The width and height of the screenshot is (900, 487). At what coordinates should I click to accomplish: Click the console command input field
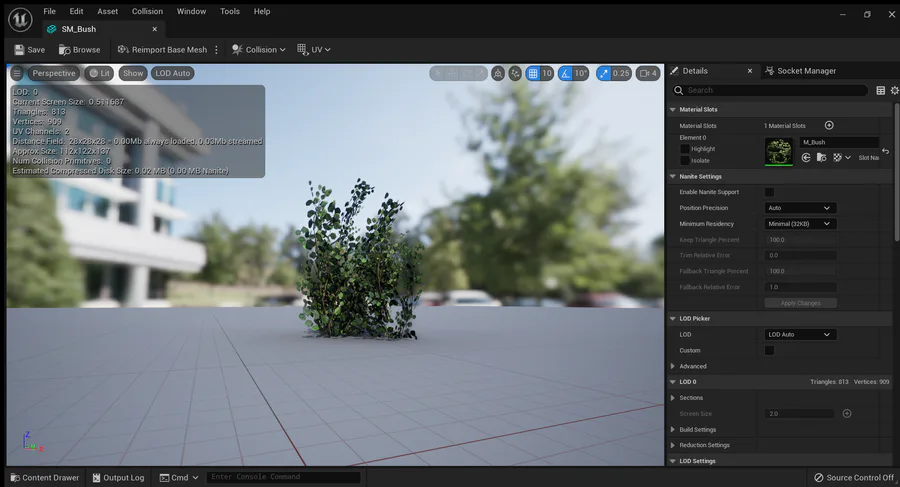pyautogui.click(x=283, y=477)
